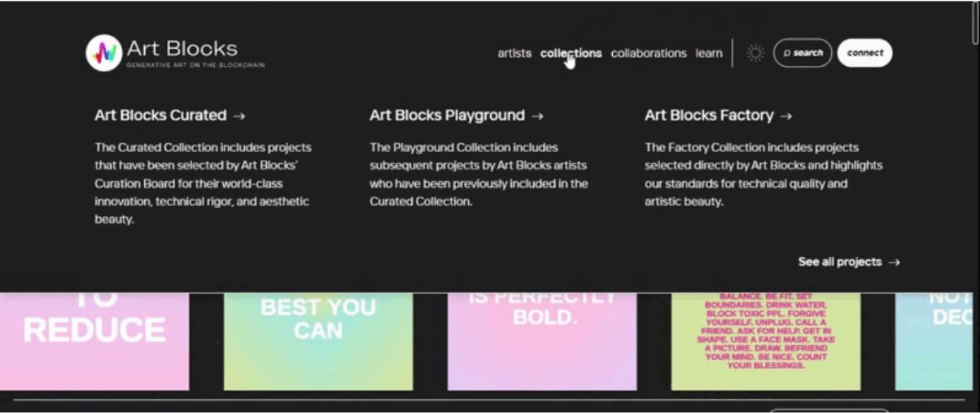The height and width of the screenshot is (413, 980).
Task: Click the Factory Collection description text
Action: click(763, 175)
